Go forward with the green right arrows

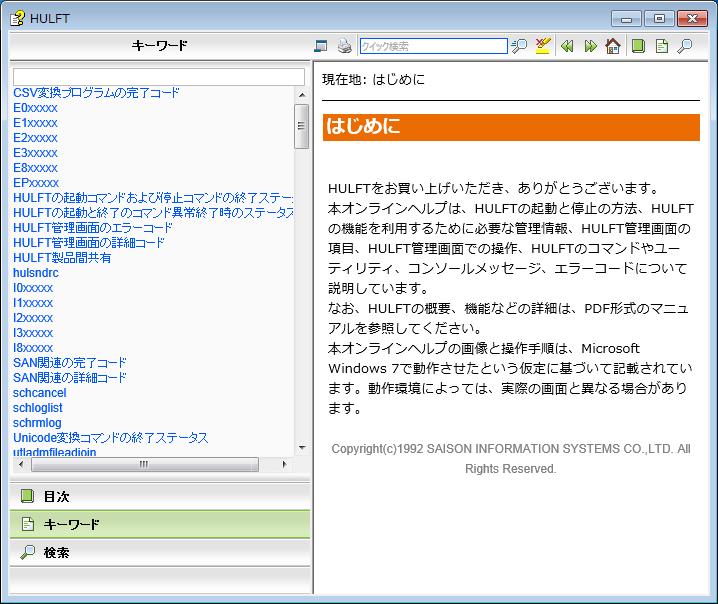point(591,46)
